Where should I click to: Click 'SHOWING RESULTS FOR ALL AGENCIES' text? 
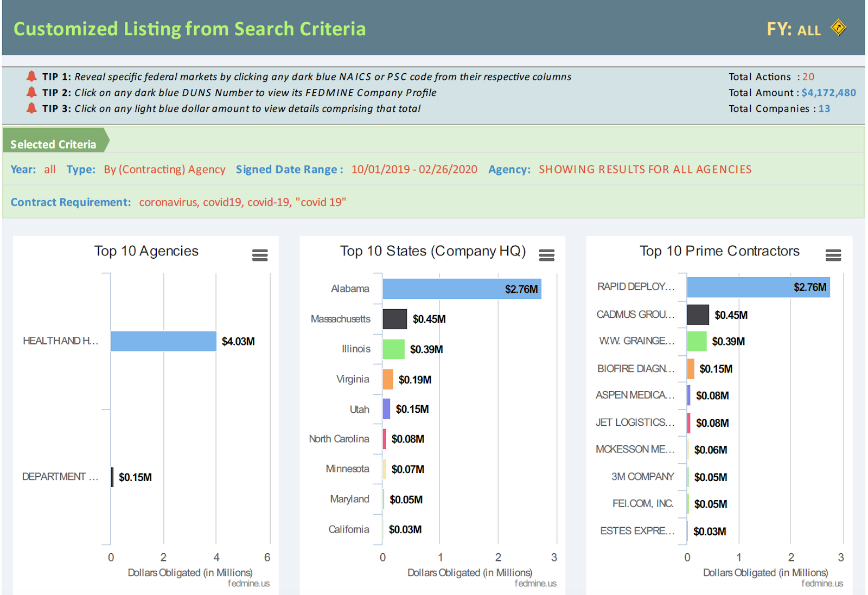point(645,169)
